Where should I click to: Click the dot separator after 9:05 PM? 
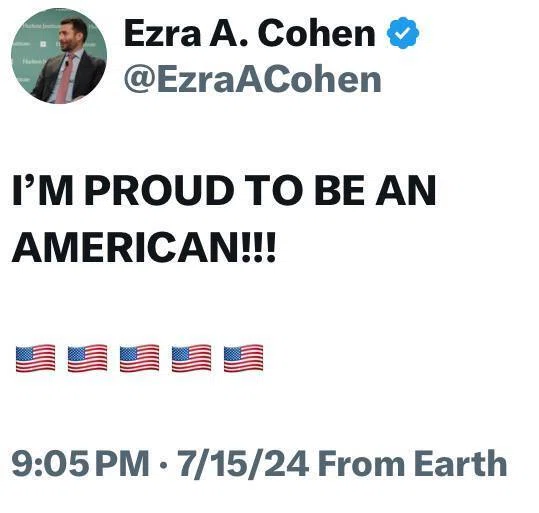(163, 466)
